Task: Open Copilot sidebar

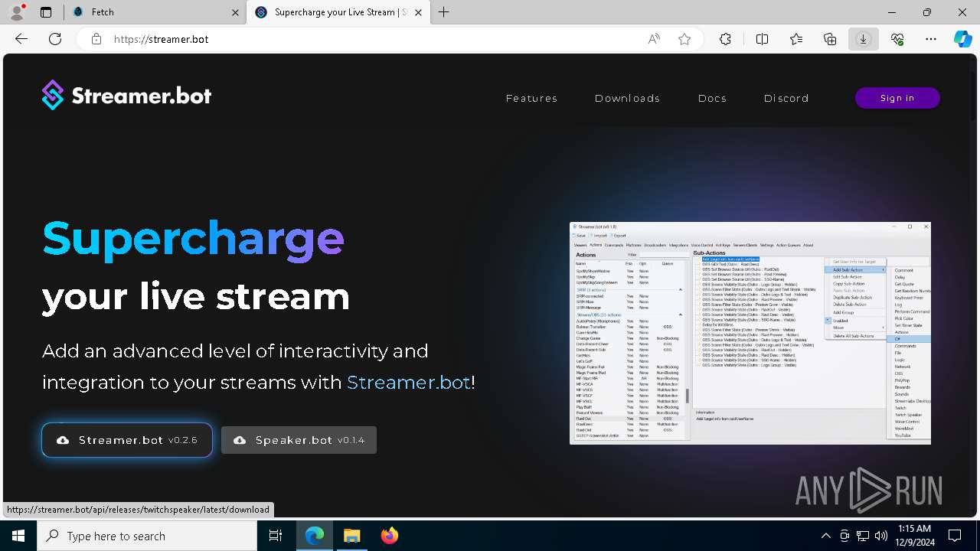Action: [963, 39]
